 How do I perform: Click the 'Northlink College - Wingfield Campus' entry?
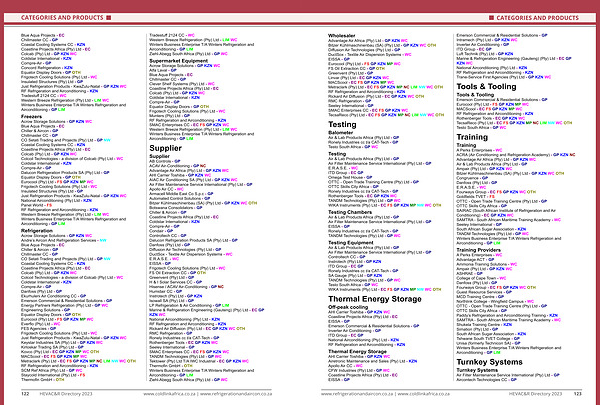495,301
